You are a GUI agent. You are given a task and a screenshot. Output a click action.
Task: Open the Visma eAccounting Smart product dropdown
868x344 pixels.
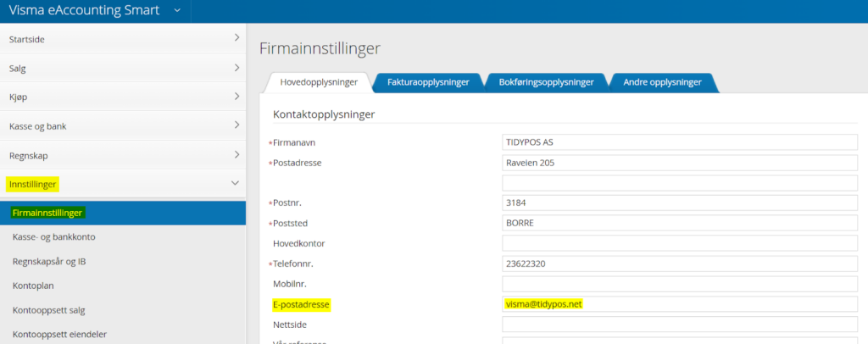click(177, 10)
